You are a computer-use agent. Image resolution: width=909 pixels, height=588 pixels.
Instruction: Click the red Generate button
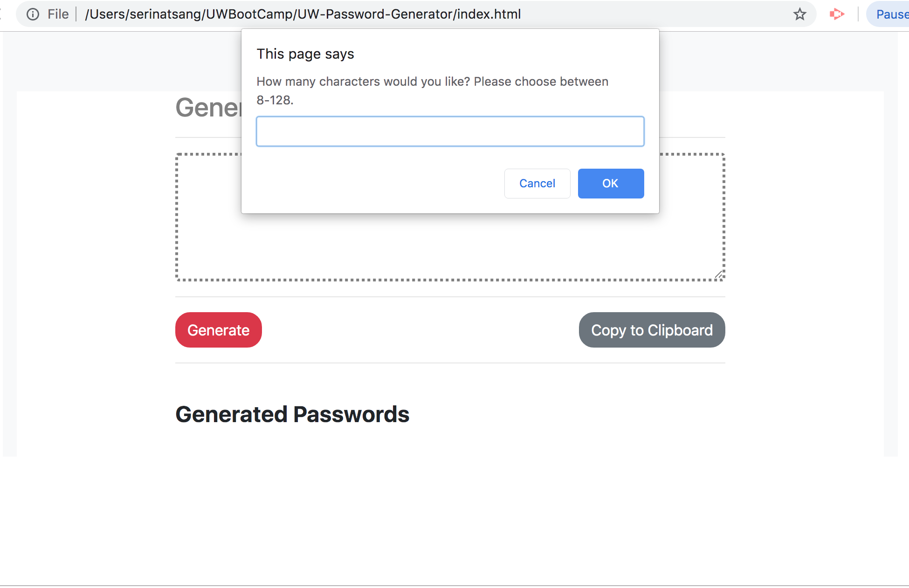tap(218, 330)
